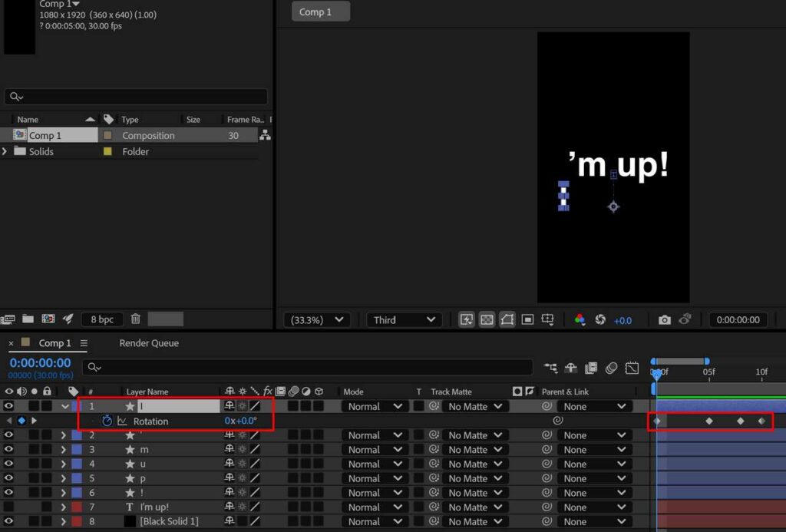Screen dimensions: 786x532
Task: Toggle visibility of layer m
Action: (x=8, y=449)
